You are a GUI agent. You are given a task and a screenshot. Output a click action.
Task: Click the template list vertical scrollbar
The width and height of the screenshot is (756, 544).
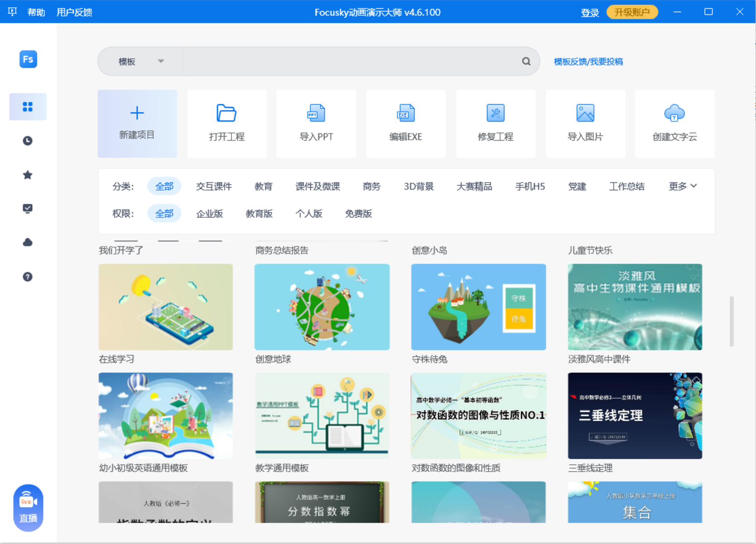click(732, 321)
